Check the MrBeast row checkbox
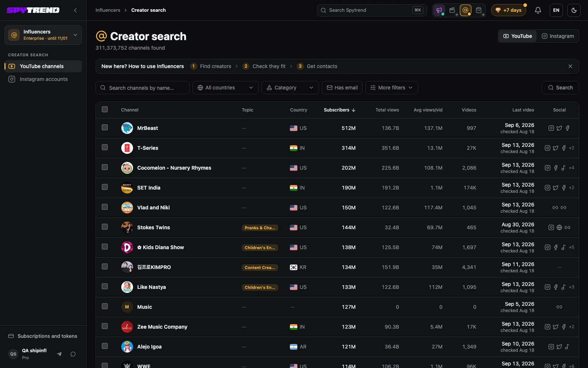588x368 pixels. [x=105, y=127]
